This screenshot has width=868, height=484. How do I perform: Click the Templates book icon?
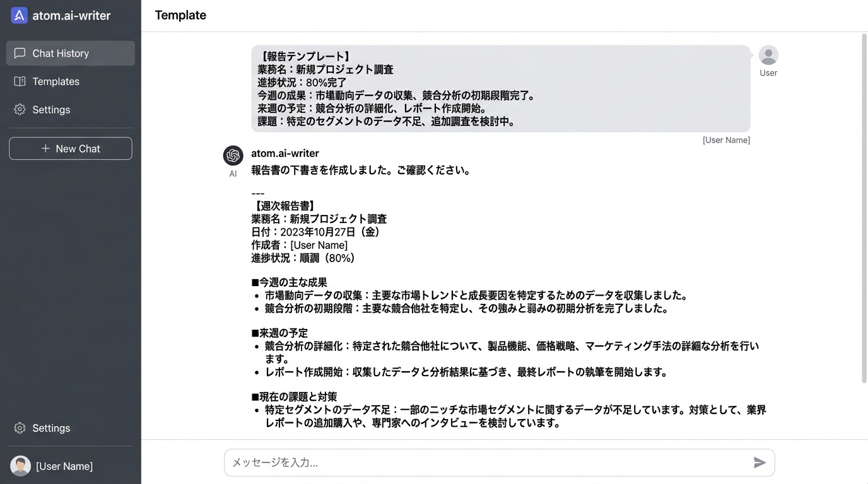(x=20, y=81)
